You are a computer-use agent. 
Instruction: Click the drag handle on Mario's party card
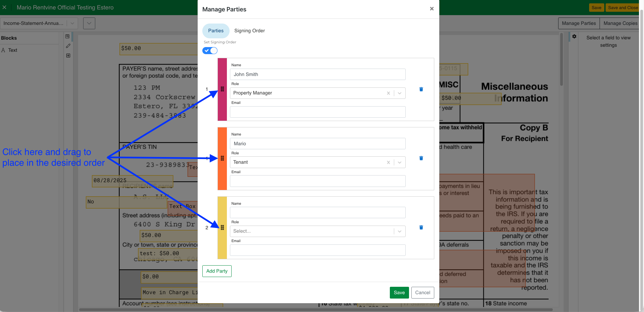pos(222,158)
